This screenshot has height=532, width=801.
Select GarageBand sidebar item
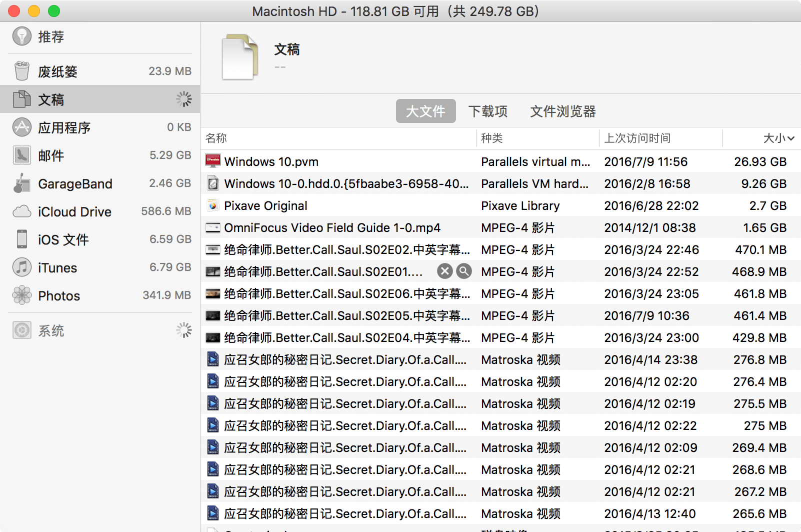100,183
